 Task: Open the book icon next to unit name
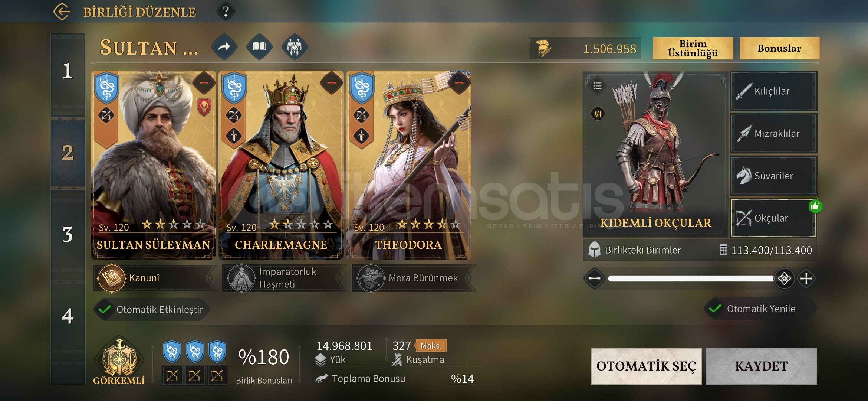[259, 47]
